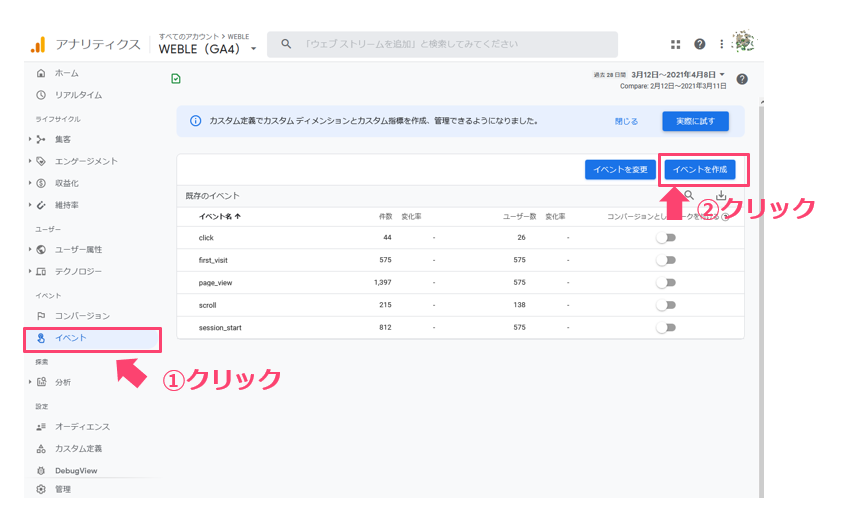The image size is (858, 513).
Task: Click the retention icon in sidebar
Action: coord(41,205)
